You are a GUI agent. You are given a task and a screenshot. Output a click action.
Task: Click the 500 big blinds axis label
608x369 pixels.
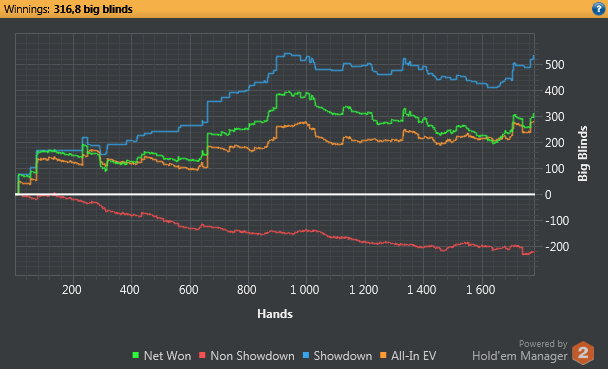click(554, 65)
